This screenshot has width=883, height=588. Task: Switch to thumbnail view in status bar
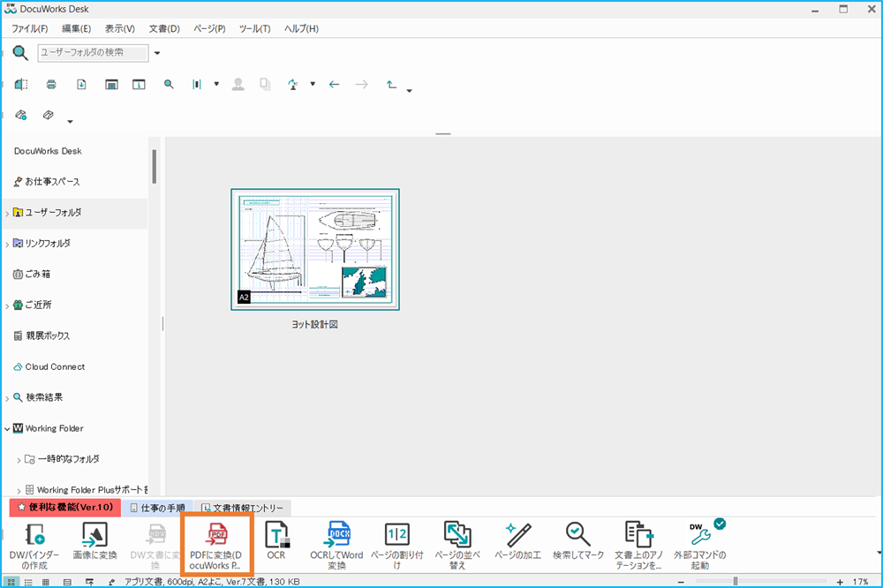pyautogui.click(x=11, y=582)
